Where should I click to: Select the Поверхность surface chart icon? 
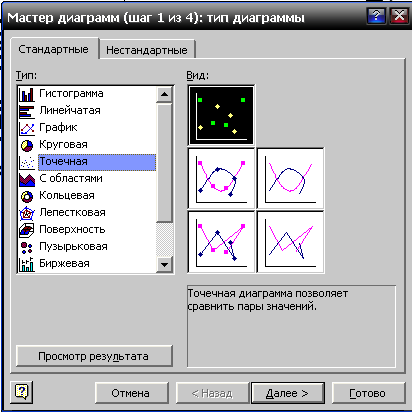coord(27,230)
